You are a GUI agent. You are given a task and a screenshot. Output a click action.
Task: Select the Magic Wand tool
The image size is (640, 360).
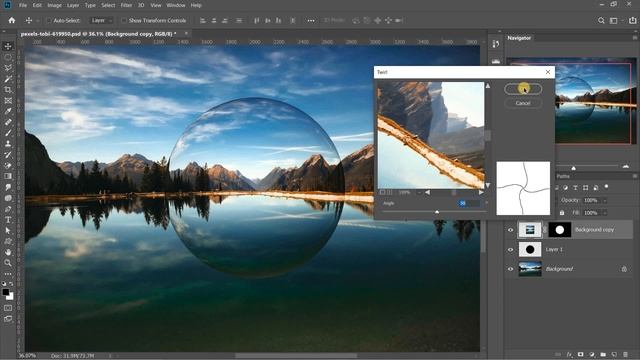click(8, 79)
